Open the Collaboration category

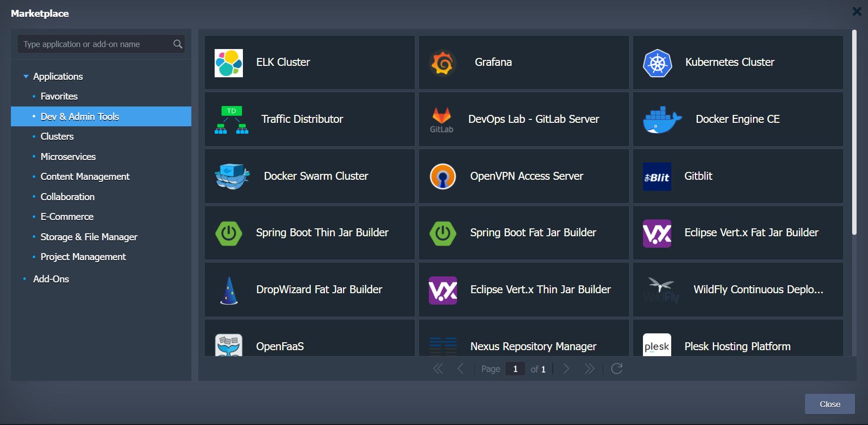click(67, 197)
